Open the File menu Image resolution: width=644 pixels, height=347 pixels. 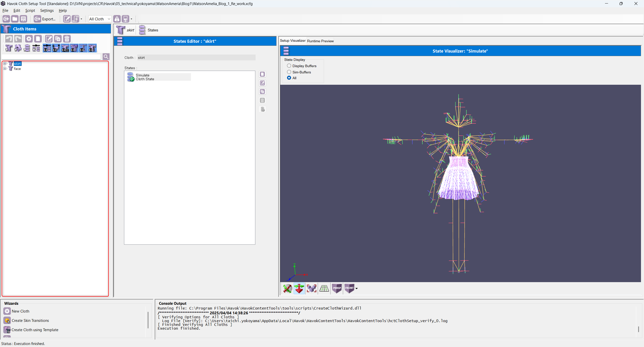coord(5,11)
